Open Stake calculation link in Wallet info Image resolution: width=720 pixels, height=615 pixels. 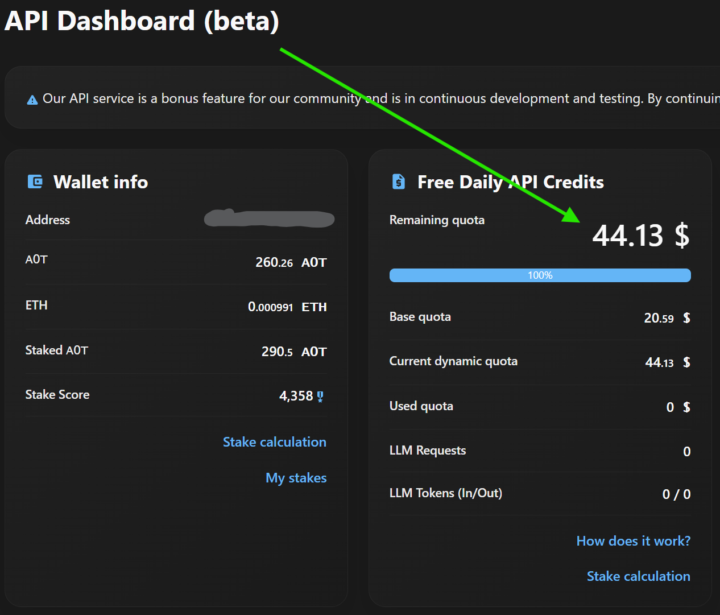point(275,442)
